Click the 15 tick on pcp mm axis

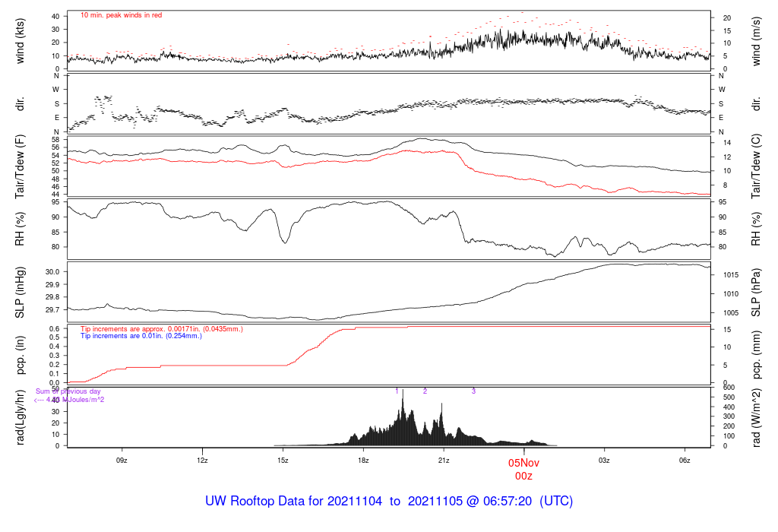pyautogui.click(x=727, y=330)
